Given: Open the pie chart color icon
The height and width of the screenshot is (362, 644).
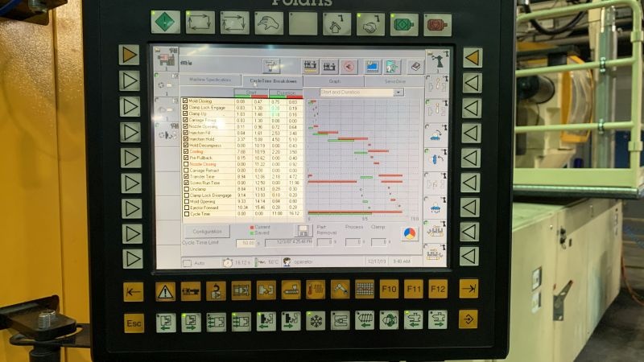Looking at the screenshot, I should point(409,233).
